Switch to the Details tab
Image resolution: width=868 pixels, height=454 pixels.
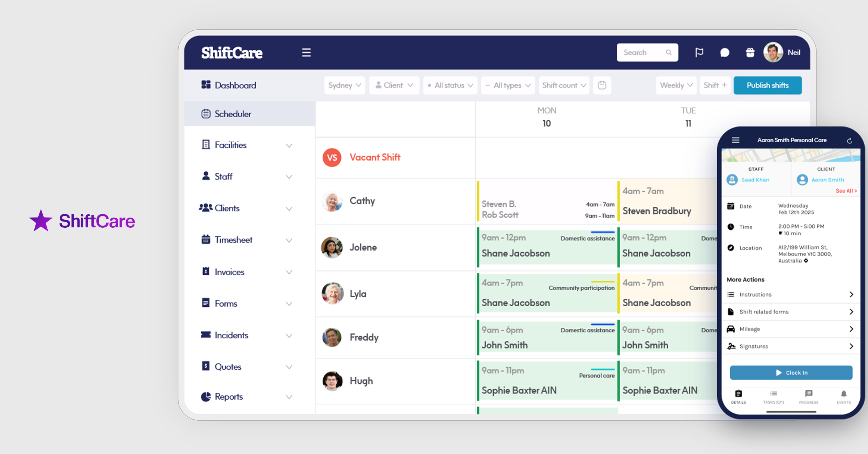coord(738,397)
